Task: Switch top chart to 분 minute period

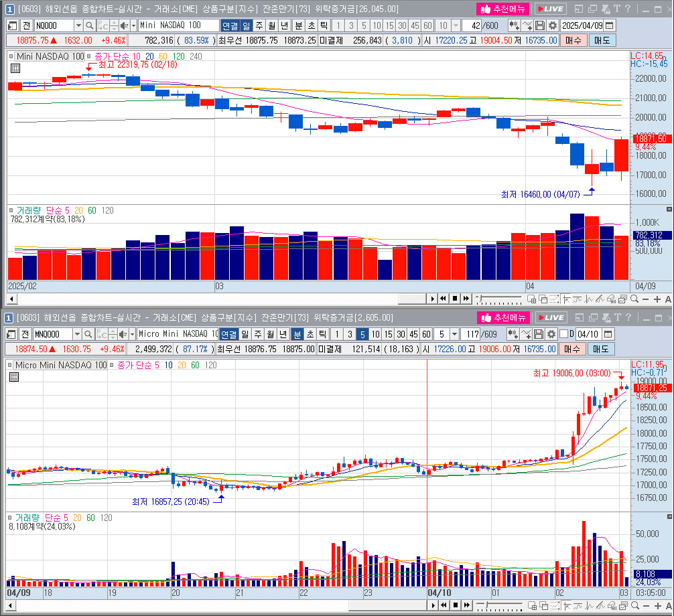Action: pos(298,25)
